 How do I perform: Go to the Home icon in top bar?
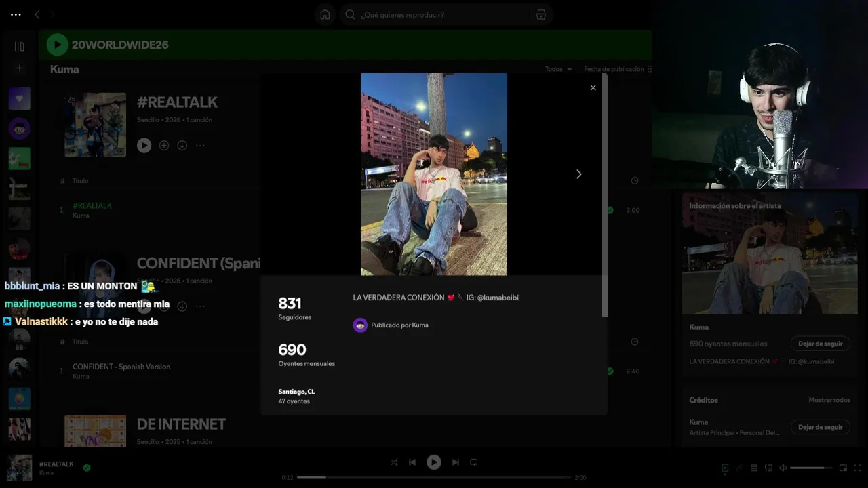(x=325, y=15)
